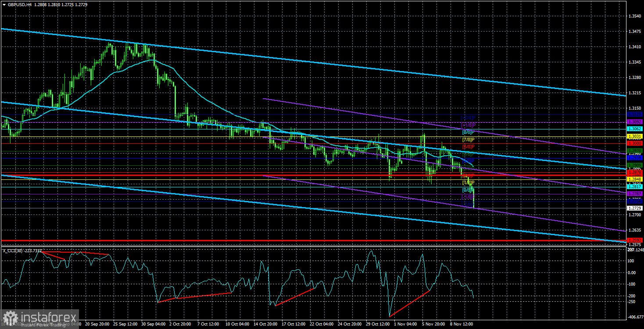Select the [-1/8]P Murray level label
Viewport: 644px width, 329px height.
coord(468,197)
